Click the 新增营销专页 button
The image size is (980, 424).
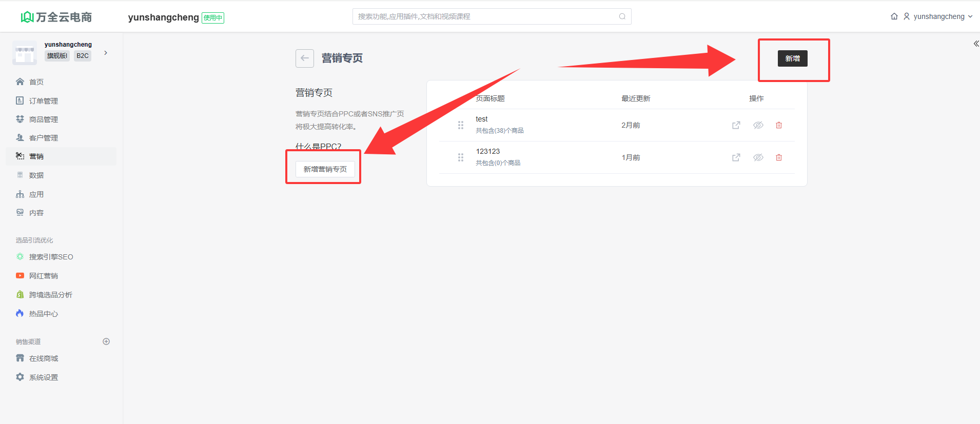325,169
